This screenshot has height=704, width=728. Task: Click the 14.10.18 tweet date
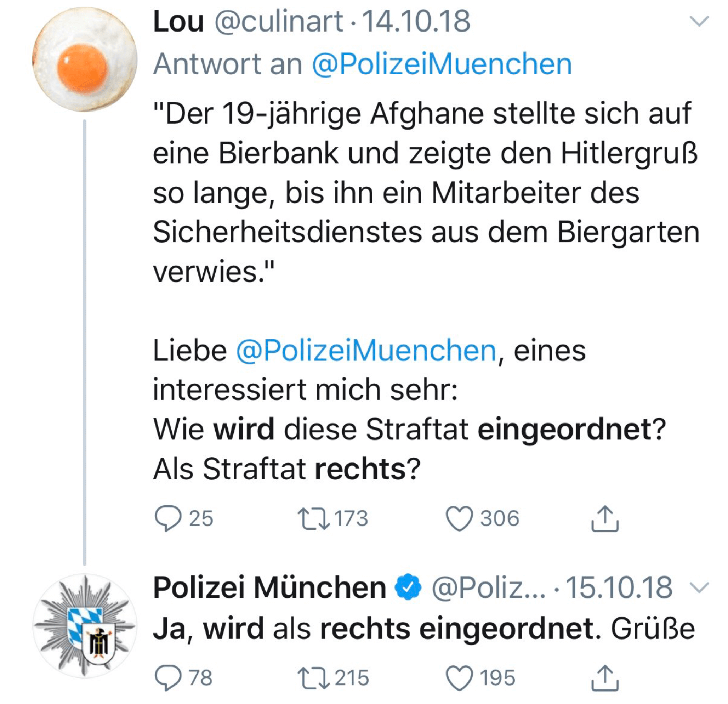point(416,21)
